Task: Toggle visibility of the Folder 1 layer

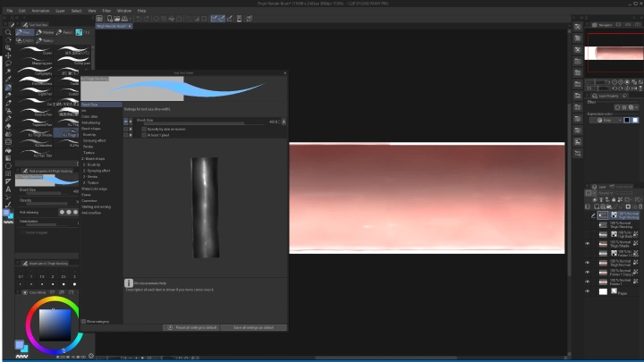Action: pos(588,282)
